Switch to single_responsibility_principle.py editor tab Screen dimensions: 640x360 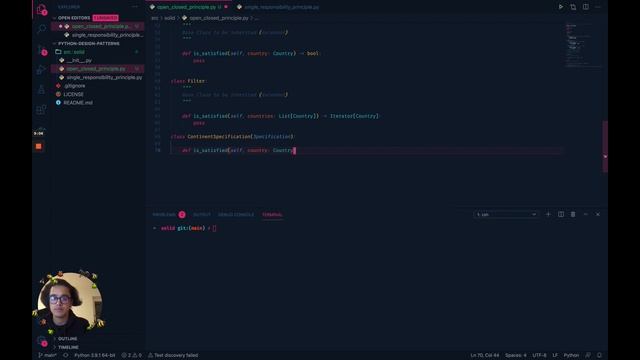click(x=278, y=7)
